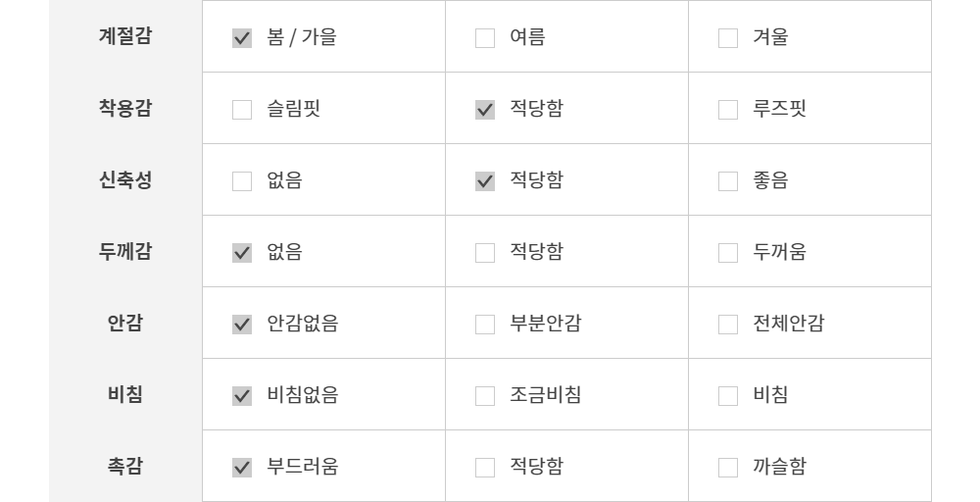Check 적당함 in the 촉감 row
The width and height of the screenshot is (980, 502).
(485, 468)
